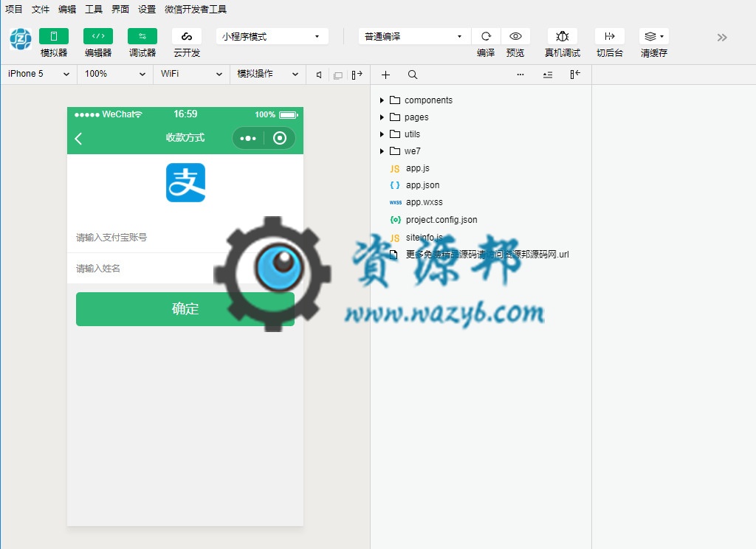This screenshot has height=549, width=756.
Task: Open the 编辑 menu
Action: tap(67, 9)
